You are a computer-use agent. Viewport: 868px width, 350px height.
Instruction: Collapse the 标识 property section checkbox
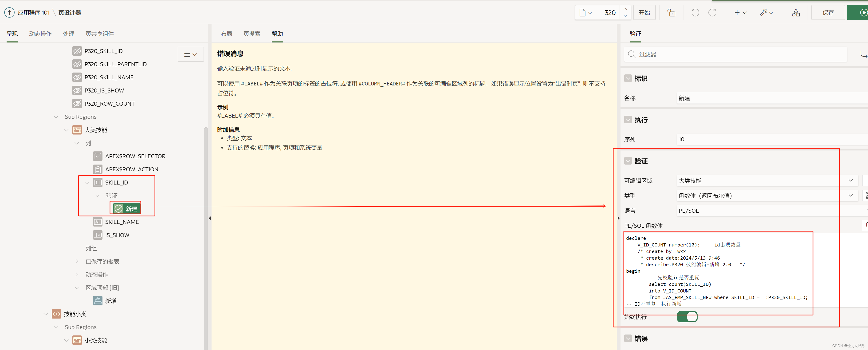coord(628,78)
